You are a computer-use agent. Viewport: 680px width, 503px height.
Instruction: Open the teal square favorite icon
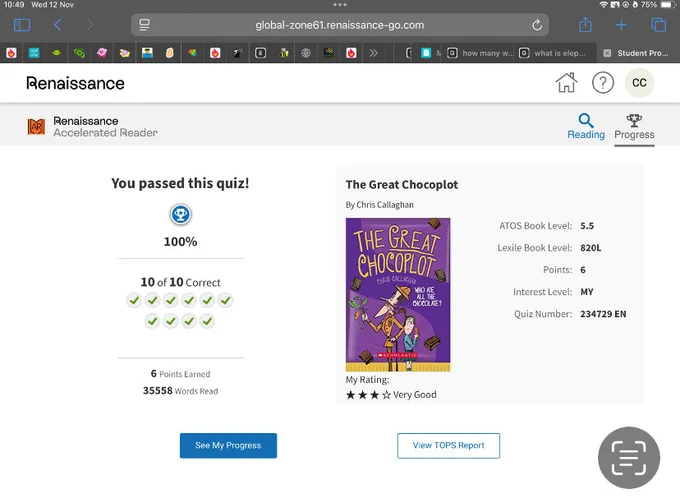click(x=34, y=53)
